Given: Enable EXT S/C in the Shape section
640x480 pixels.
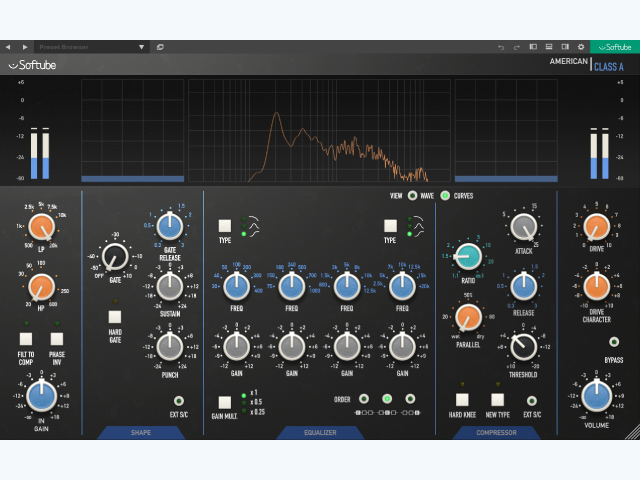Looking at the screenshot, I should coord(179,401).
